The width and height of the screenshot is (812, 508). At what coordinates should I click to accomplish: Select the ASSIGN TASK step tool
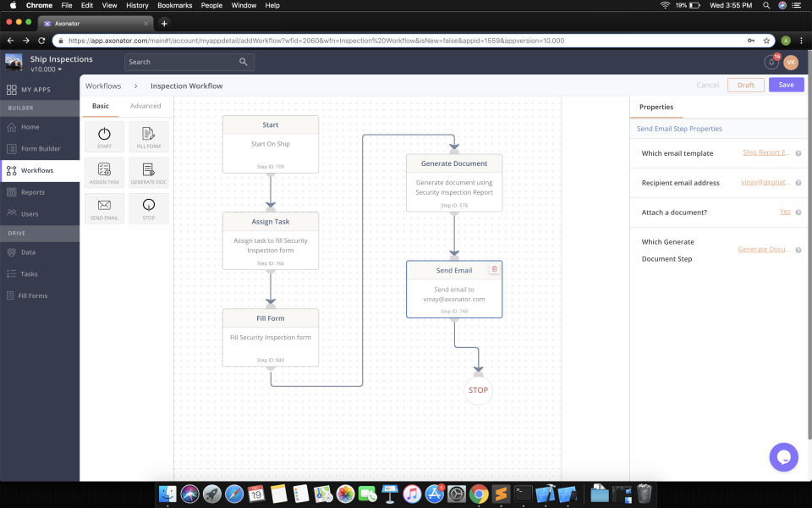click(104, 172)
